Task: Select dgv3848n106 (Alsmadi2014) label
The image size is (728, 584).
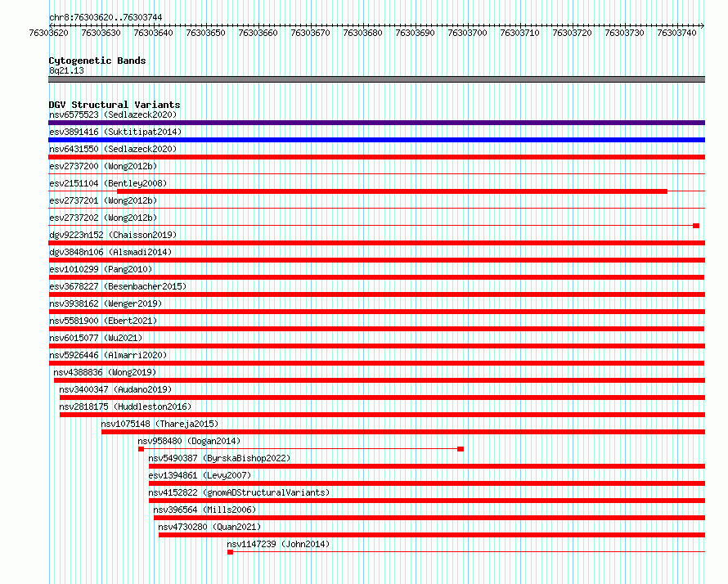Action: click(110, 252)
